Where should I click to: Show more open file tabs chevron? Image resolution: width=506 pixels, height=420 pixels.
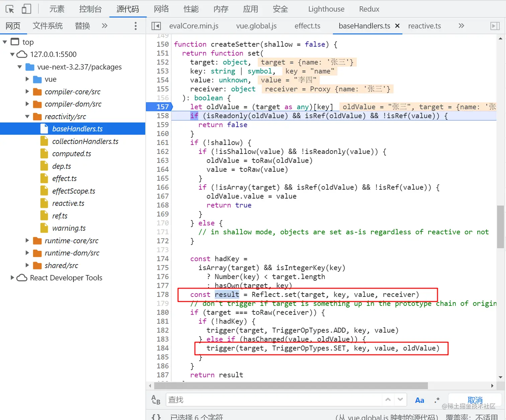click(x=461, y=26)
